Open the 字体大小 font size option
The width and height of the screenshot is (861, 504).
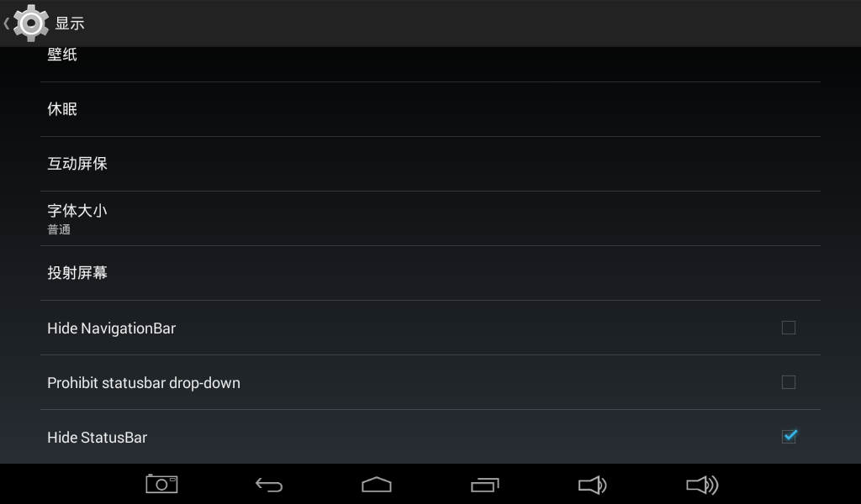(430, 218)
